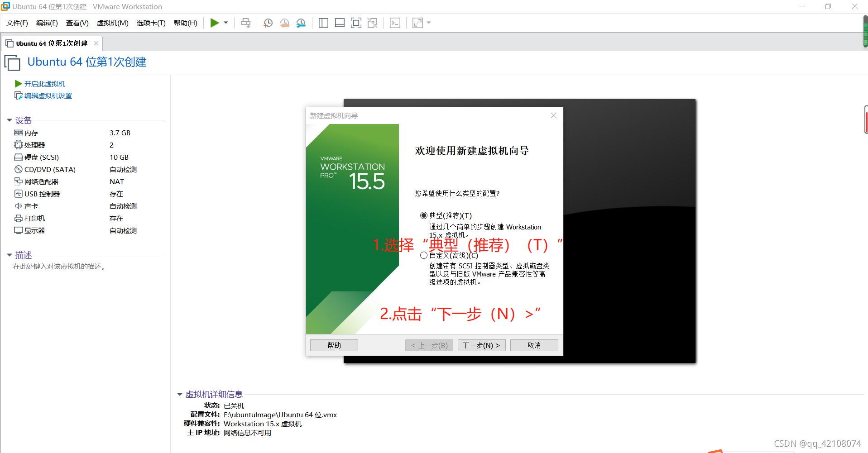Select 典型(推荐)(T) radio option

(x=424, y=215)
